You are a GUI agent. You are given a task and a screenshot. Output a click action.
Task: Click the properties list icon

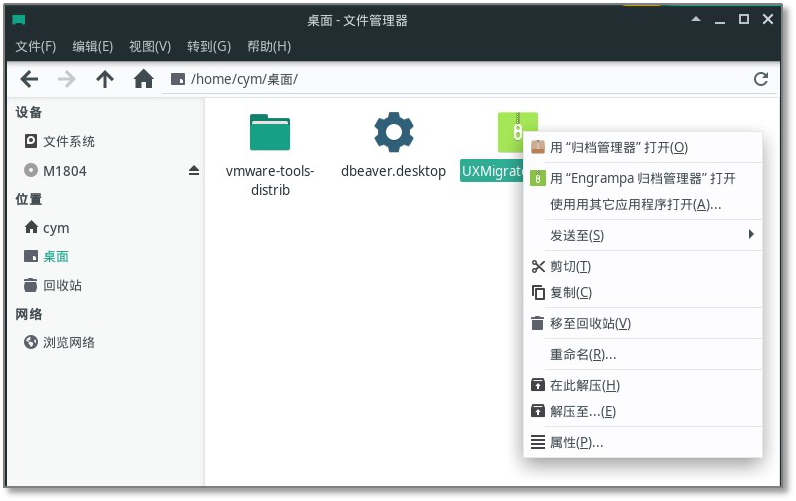(x=538, y=442)
